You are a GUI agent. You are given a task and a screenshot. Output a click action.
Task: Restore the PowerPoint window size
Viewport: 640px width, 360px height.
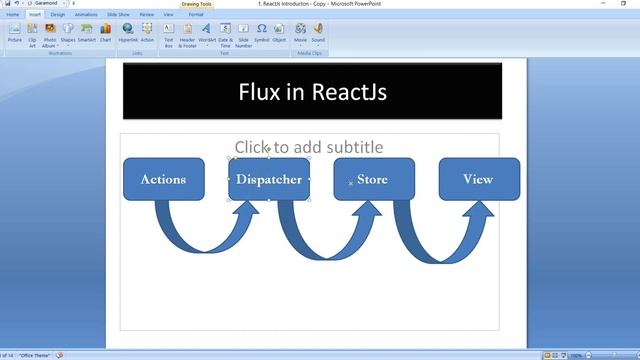click(623, 3)
